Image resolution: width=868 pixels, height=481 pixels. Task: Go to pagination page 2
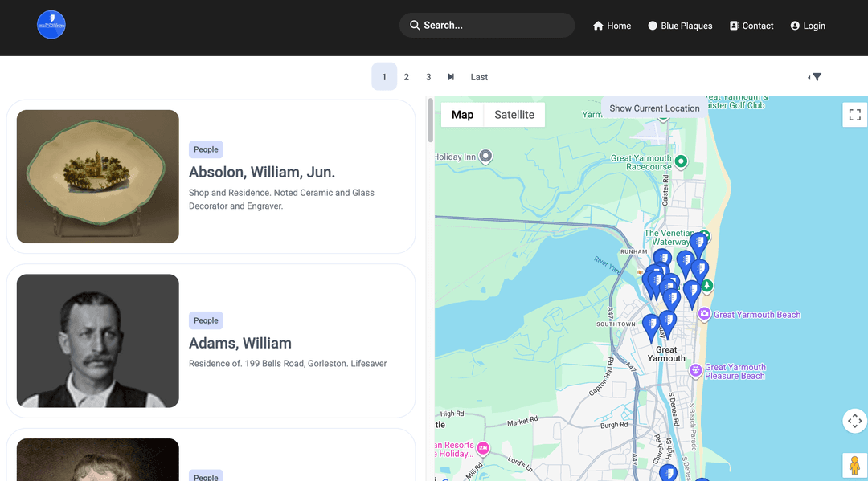[407, 77]
